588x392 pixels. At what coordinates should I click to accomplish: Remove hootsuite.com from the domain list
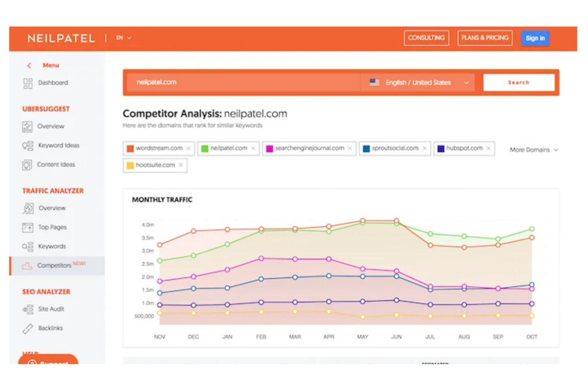click(181, 165)
